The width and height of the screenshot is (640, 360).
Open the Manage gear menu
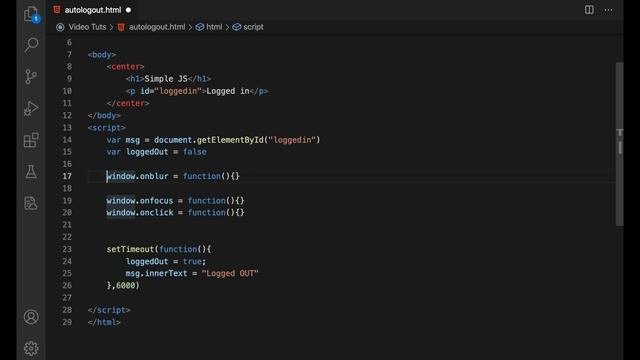(31, 348)
